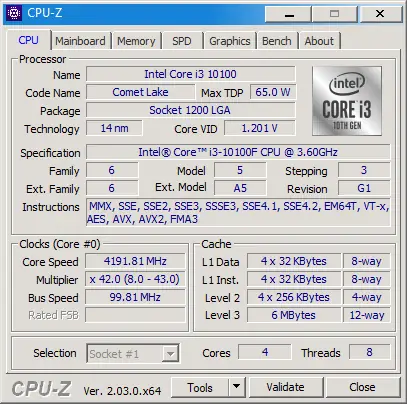Click the maximize button in title bar
The height and width of the screenshot is (404, 407).
click(x=334, y=14)
